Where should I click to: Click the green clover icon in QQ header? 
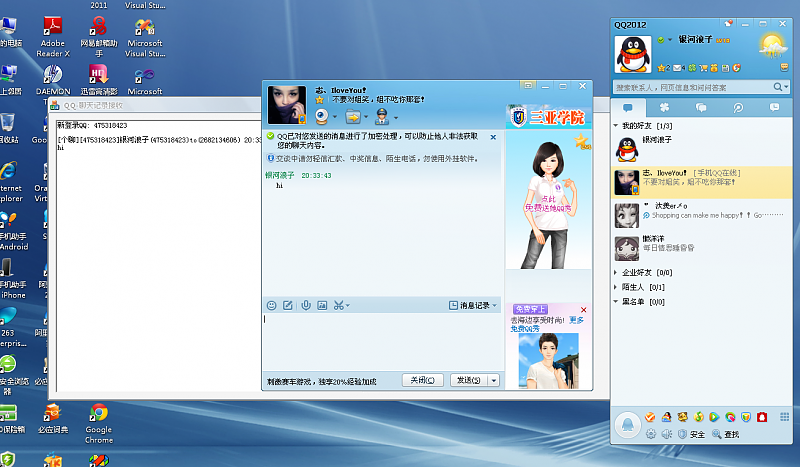pyautogui.click(x=692, y=68)
